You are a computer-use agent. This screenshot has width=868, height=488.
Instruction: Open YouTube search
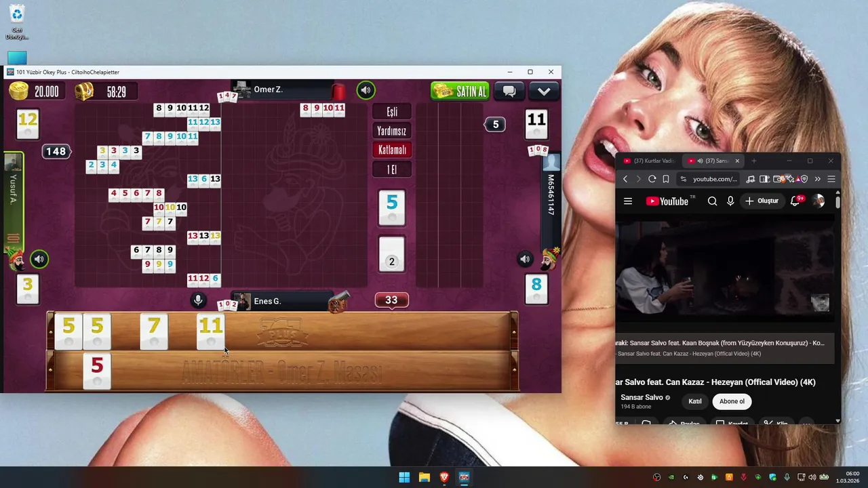click(712, 201)
